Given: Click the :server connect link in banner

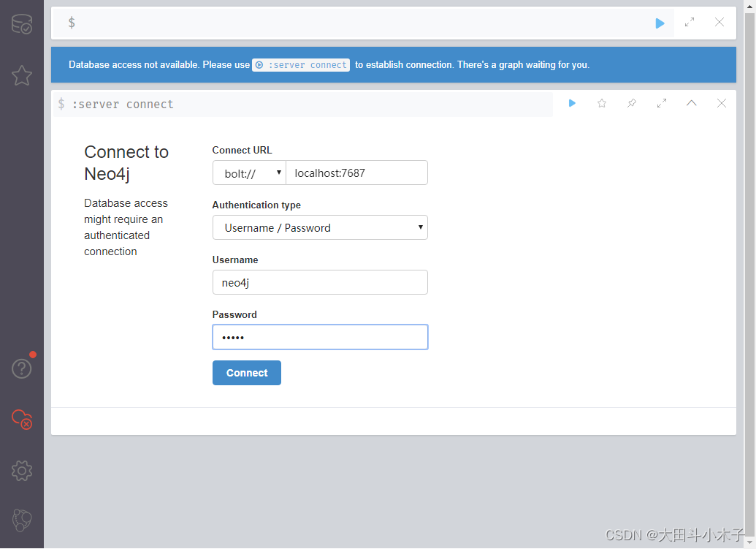Looking at the screenshot, I should (301, 65).
